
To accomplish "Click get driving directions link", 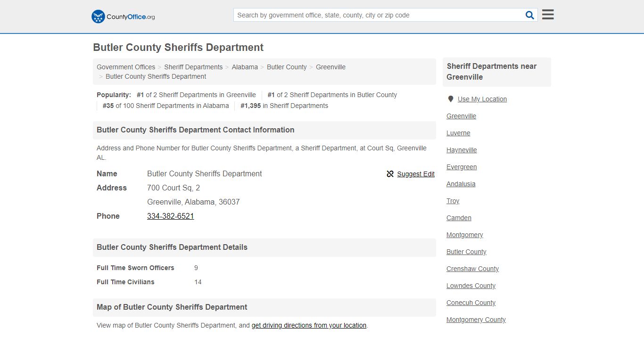I will pos(309,325).
